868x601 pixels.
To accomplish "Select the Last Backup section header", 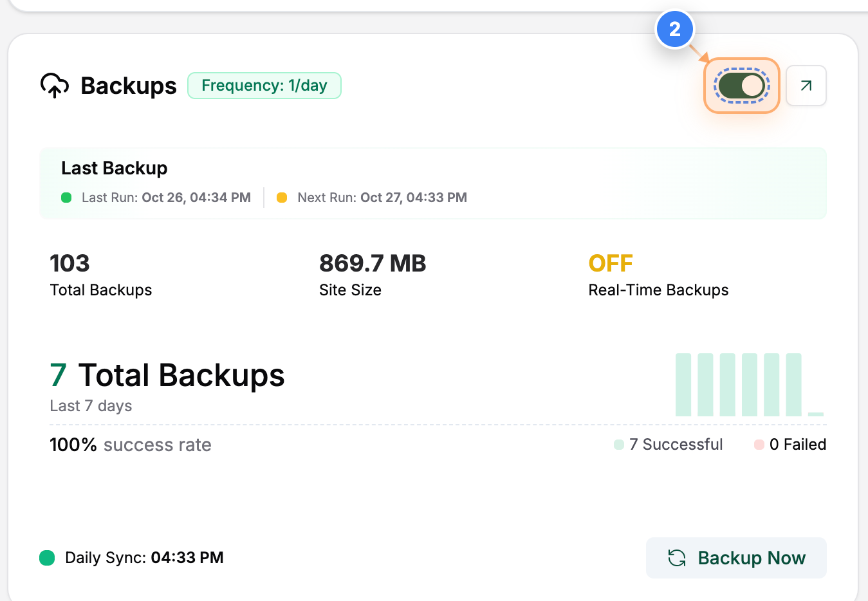I will [114, 168].
